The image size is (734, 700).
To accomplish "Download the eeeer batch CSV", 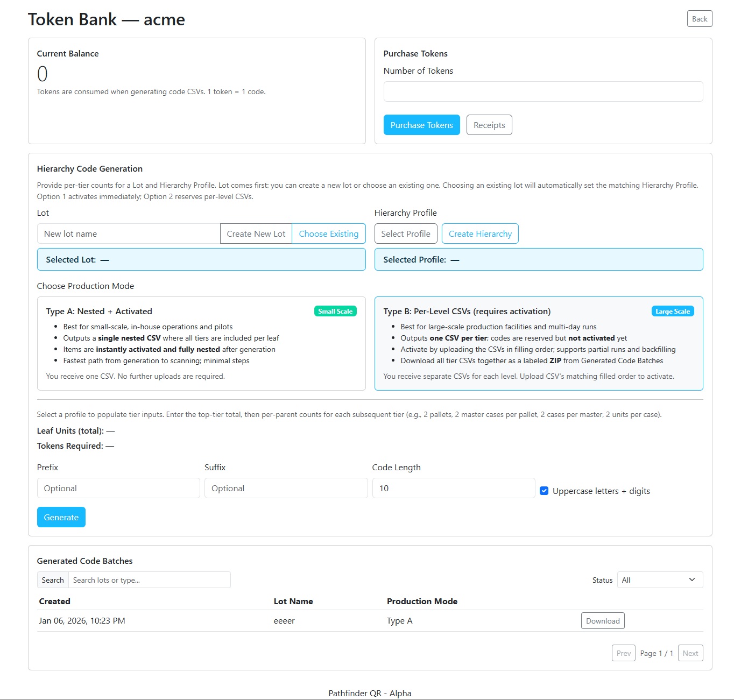I will tap(602, 620).
